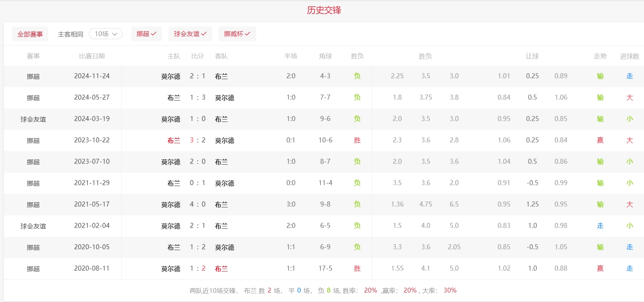This screenshot has width=644, height=302.
Task: Toggle the 主客相同 filter
Action: 70,34
